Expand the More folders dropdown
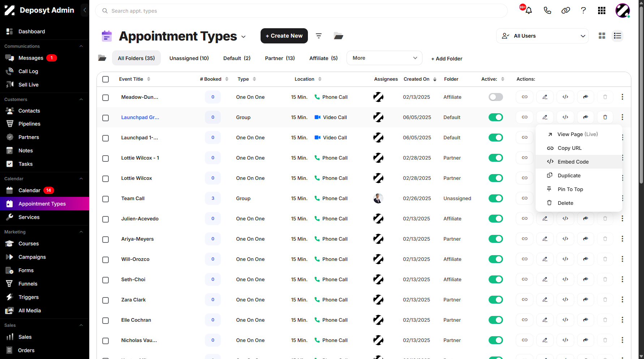 click(x=384, y=58)
